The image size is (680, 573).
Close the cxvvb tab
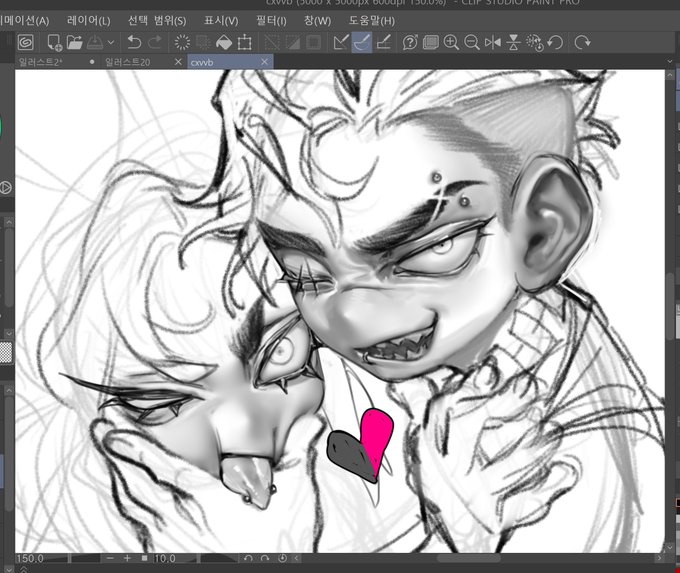pyautogui.click(x=265, y=62)
